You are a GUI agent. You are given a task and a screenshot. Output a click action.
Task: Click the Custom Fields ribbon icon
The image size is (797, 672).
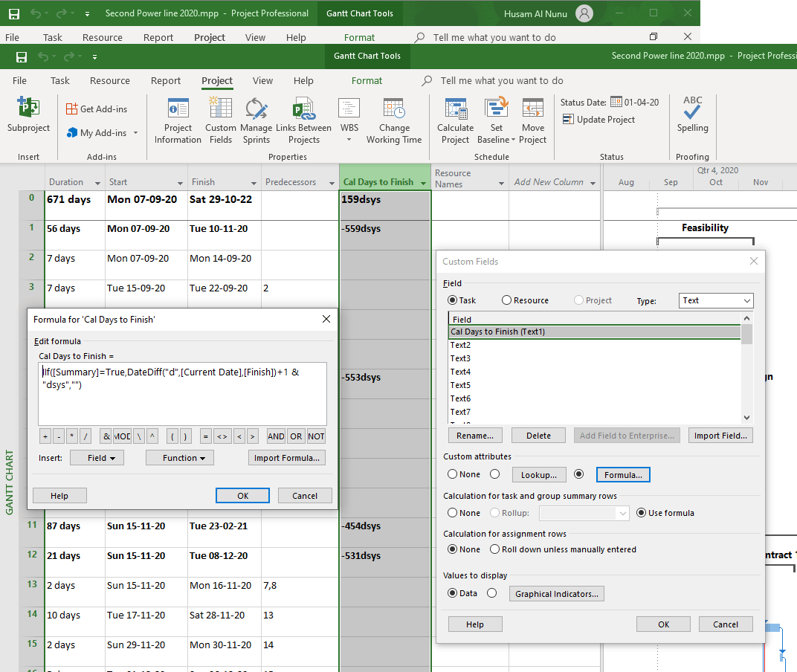point(221,109)
